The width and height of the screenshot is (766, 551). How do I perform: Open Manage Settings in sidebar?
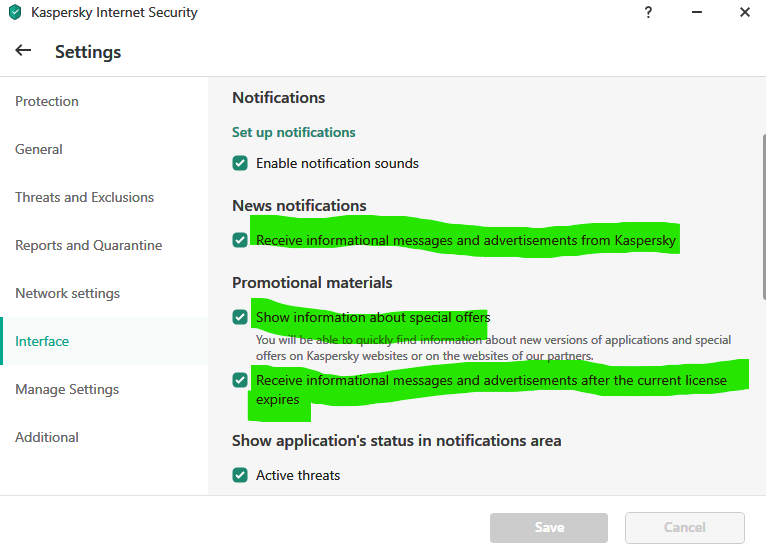pos(104,389)
